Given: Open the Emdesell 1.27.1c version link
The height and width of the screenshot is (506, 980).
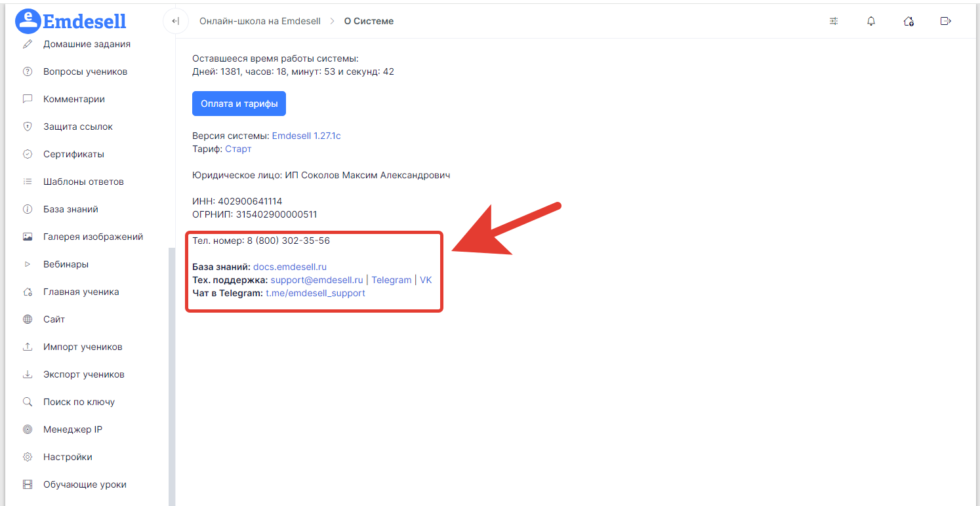Looking at the screenshot, I should click(306, 136).
